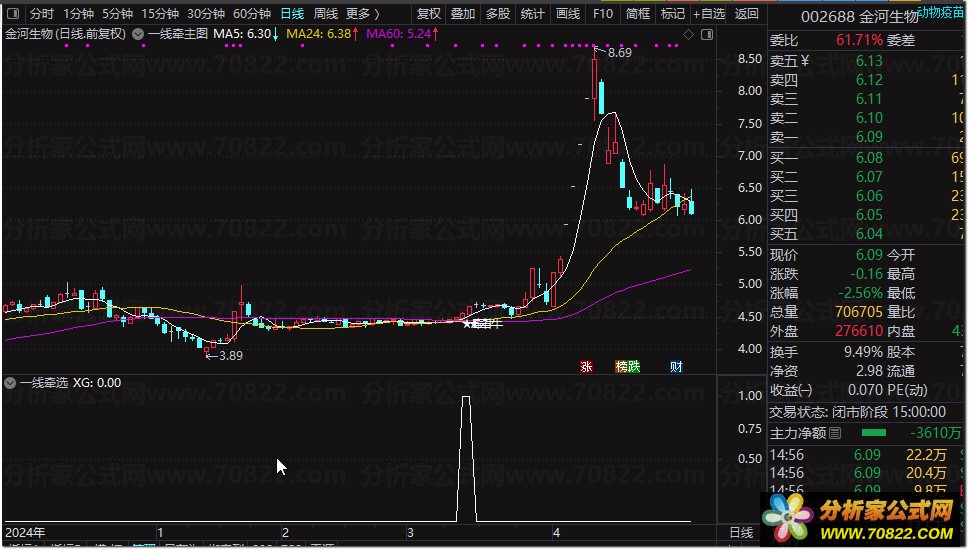Viewport: 970px width, 550px height.
Task: Click the 一线牵主图 indicator name
Action: 178,34
